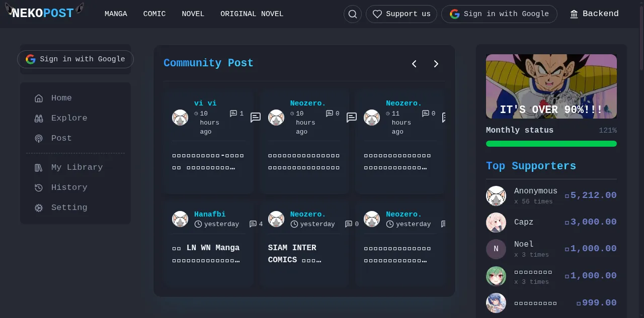The height and width of the screenshot is (318, 644).
Task: Open vi vi user profile link
Action: point(205,103)
